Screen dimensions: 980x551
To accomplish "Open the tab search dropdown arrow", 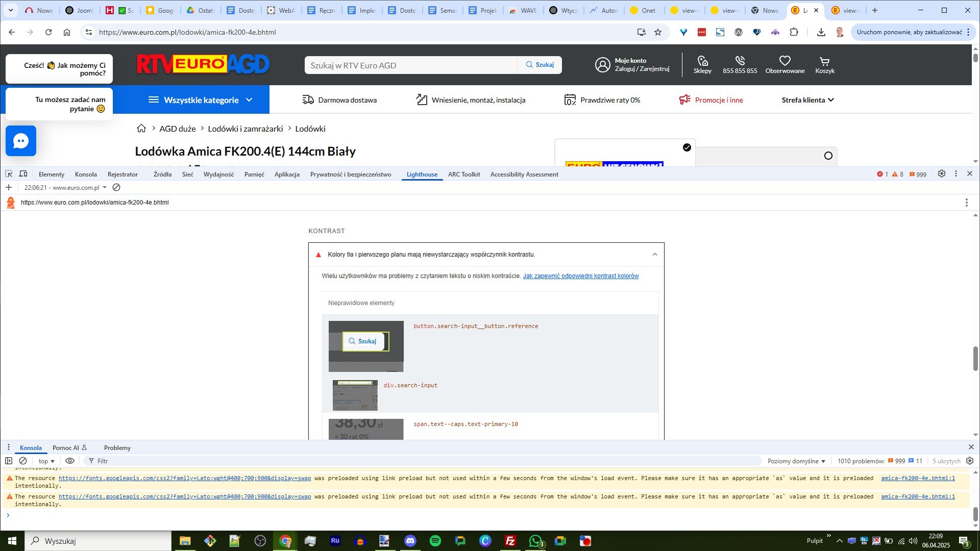I will click(10, 10).
